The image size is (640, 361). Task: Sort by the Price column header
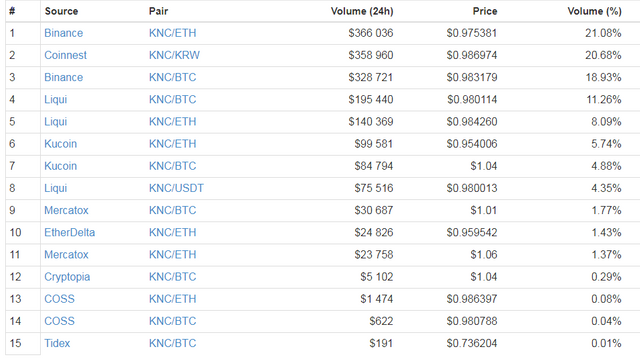point(485,11)
